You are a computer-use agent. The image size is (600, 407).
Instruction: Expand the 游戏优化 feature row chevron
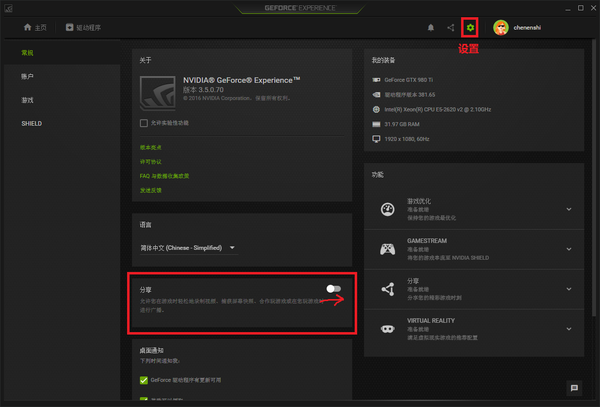click(569, 209)
